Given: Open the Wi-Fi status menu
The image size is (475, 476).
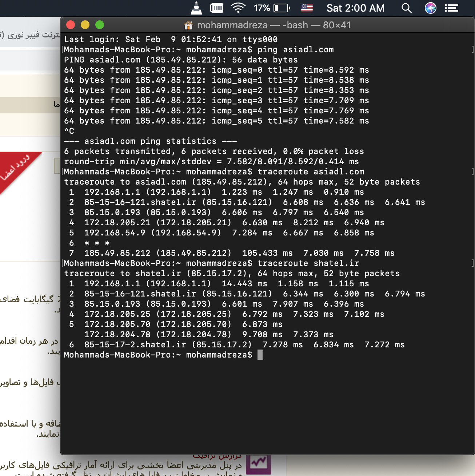Looking at the screenshot, I should click(238, 8).
